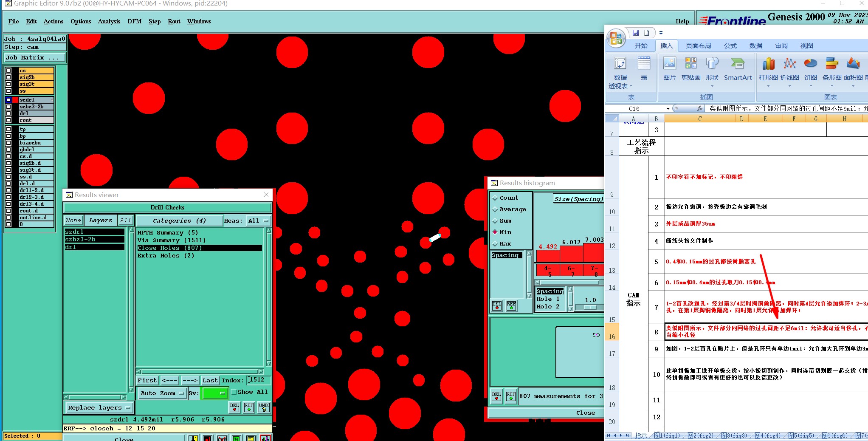868x441 pixels.
Task: Insert line chart (折线图) in Excel
Action: pos(789,72)
